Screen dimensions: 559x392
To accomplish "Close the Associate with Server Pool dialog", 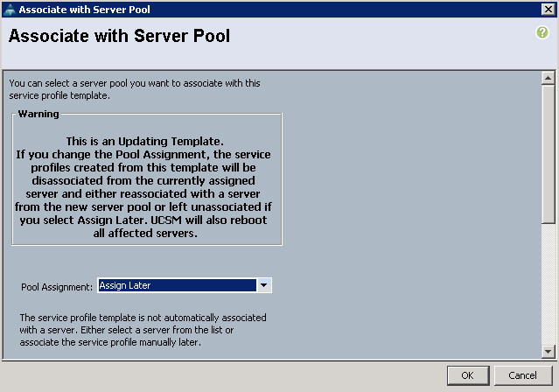I will point(548,10).
